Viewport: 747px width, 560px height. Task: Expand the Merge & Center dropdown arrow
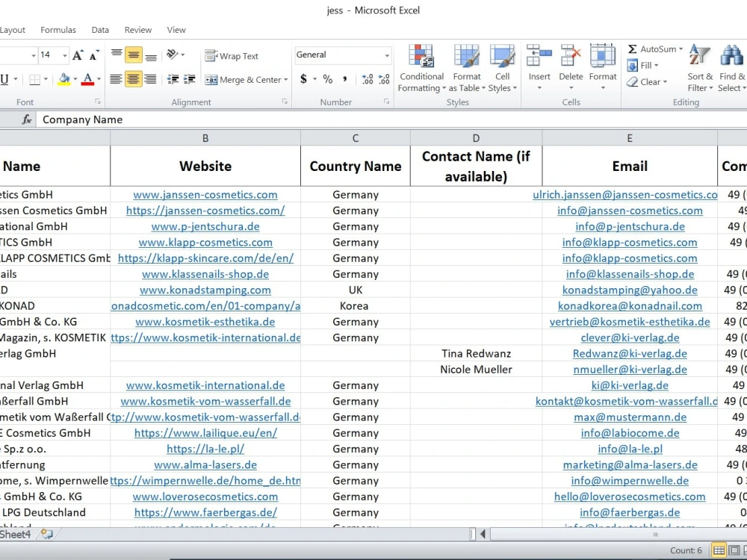pos(286,80)
